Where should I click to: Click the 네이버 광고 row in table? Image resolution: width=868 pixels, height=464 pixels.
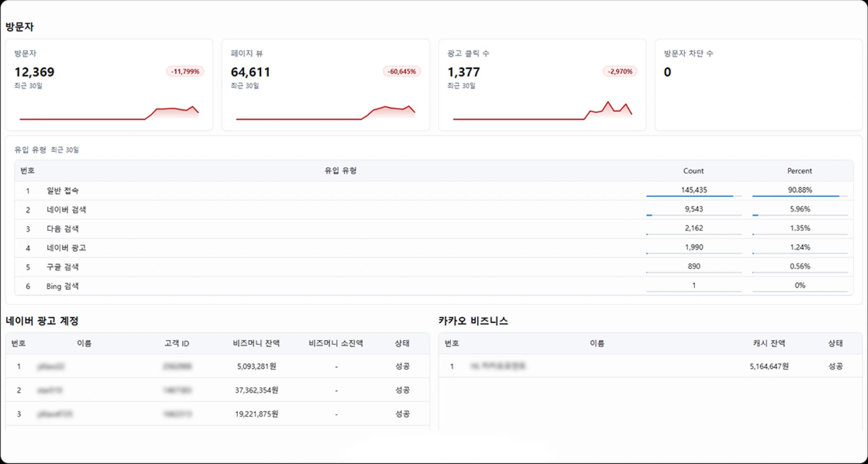click(x=66, y=248)
